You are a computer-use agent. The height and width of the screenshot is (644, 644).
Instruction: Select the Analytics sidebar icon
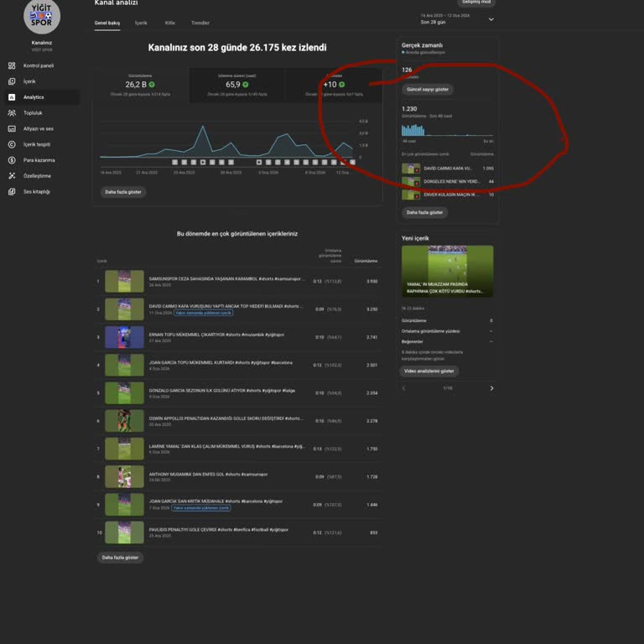(12, 97)
